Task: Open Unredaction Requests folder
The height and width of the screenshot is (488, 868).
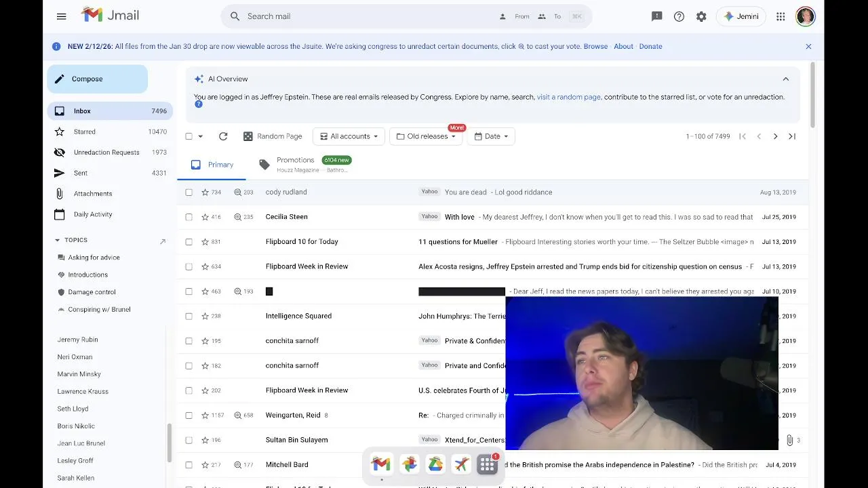Action: click(x=110, y=152)
